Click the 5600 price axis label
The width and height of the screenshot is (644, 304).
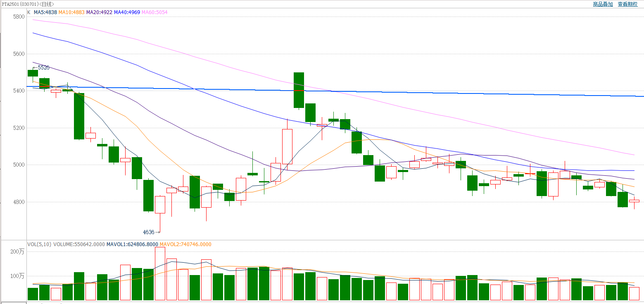point(19,54)
